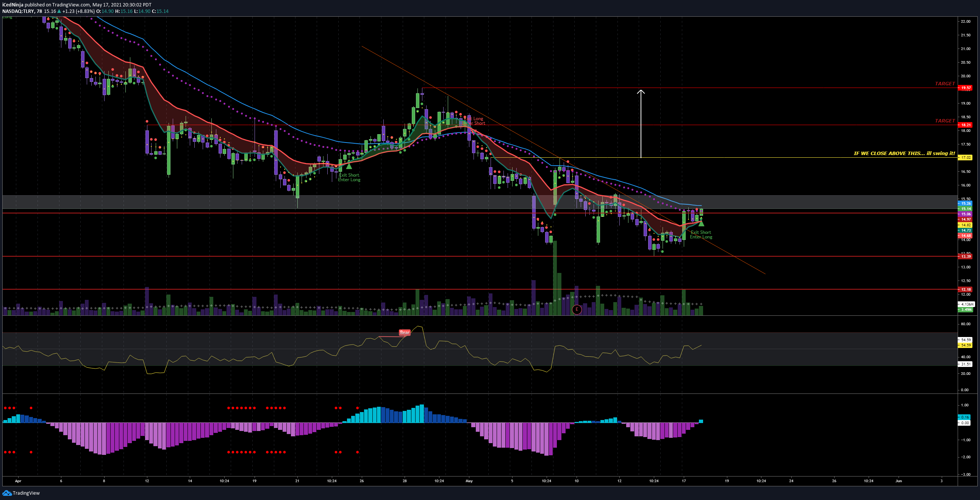The image size is (980, 500).
Task: Click the 14.68 red price label
Action: coord(966,236)
